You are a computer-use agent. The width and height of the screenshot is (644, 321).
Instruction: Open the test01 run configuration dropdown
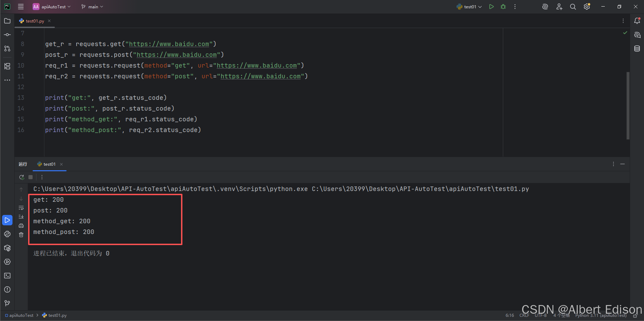tap(469, 7)
